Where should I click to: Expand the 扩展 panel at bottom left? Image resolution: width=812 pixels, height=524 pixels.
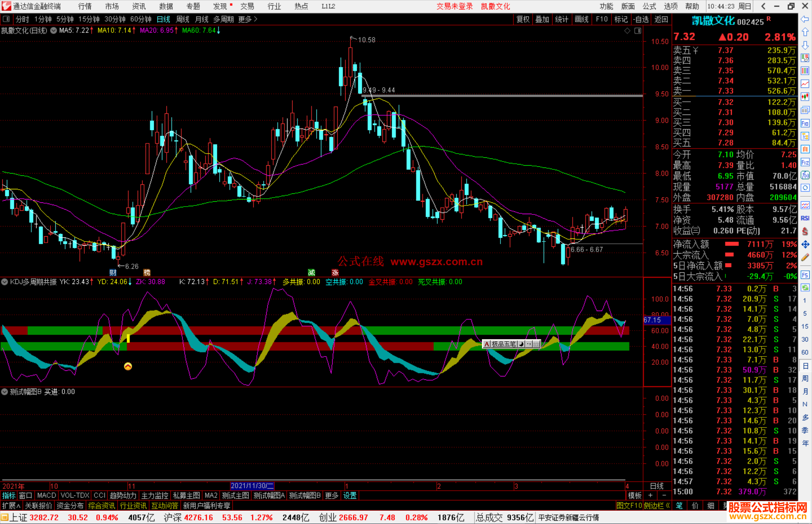coord(11,506)
